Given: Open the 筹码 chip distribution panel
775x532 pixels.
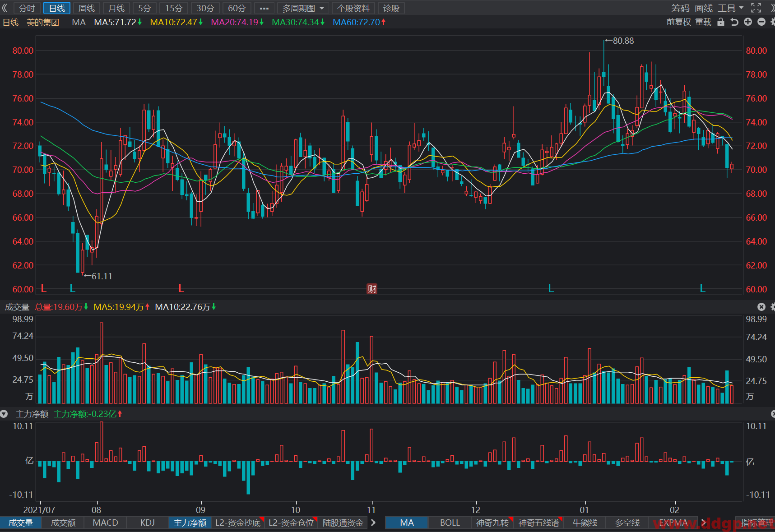Looking at the screenshot, I should (680, 8).
